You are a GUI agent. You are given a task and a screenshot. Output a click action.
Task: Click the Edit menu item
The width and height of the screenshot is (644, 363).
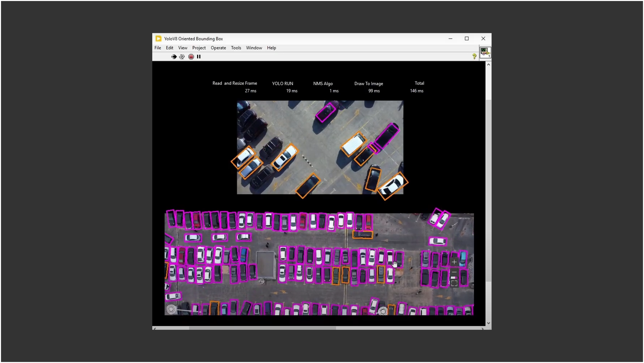coord(169,48)
